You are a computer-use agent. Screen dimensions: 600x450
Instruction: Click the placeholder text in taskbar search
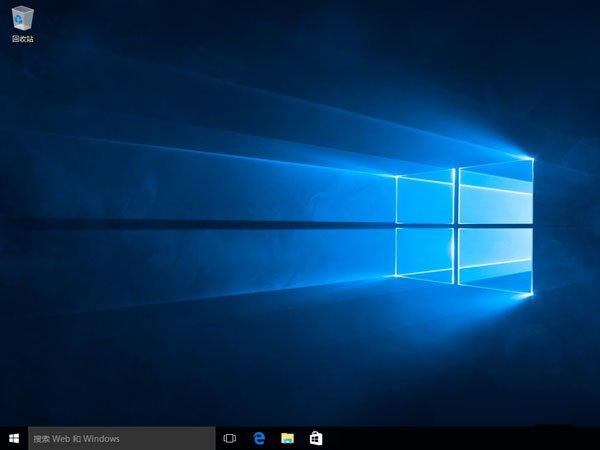click(x=76, y=438)
